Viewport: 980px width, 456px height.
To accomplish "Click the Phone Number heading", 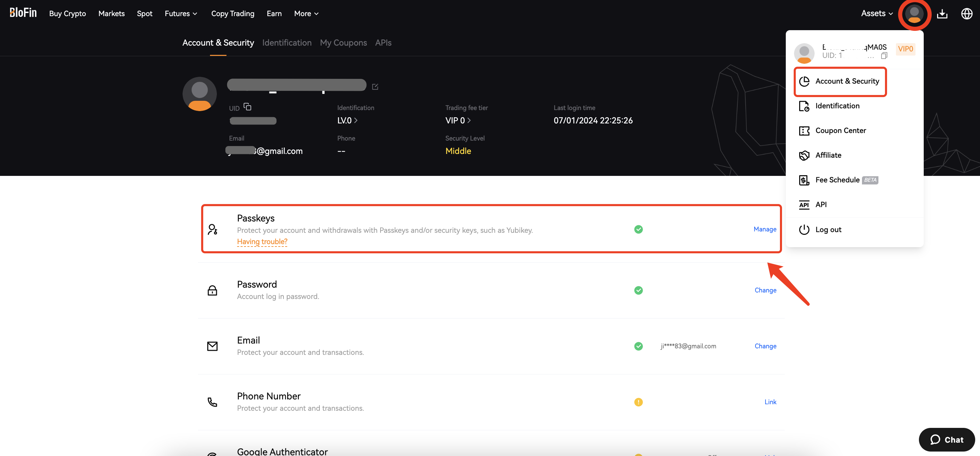I will tap(269, 396).
